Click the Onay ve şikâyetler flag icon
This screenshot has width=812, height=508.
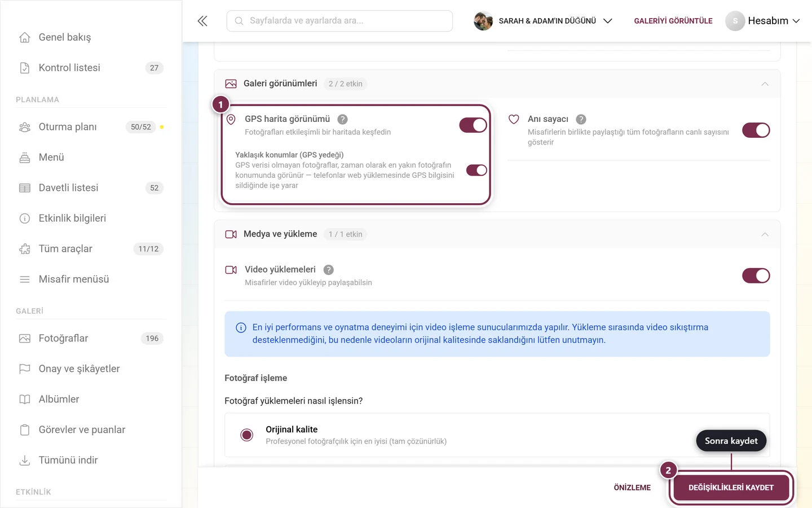coord(25,369)
